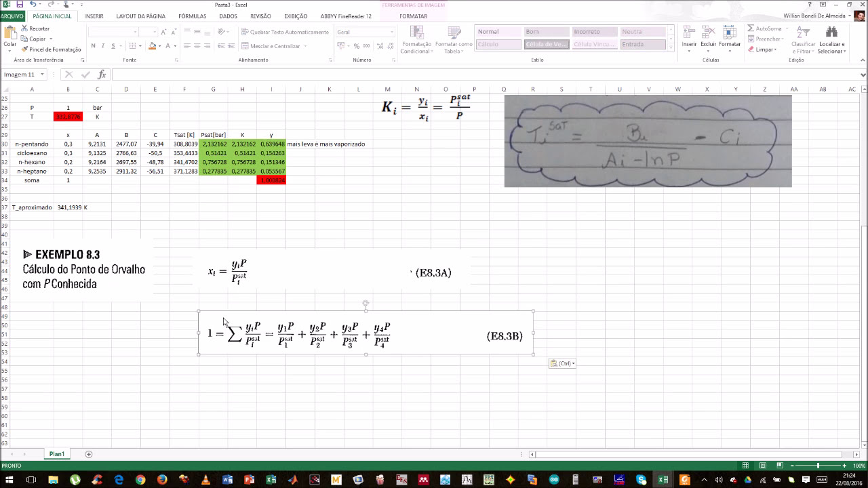Center text horizontally in cell
Viewport: 868px width, 488px height.
(197, 46)
